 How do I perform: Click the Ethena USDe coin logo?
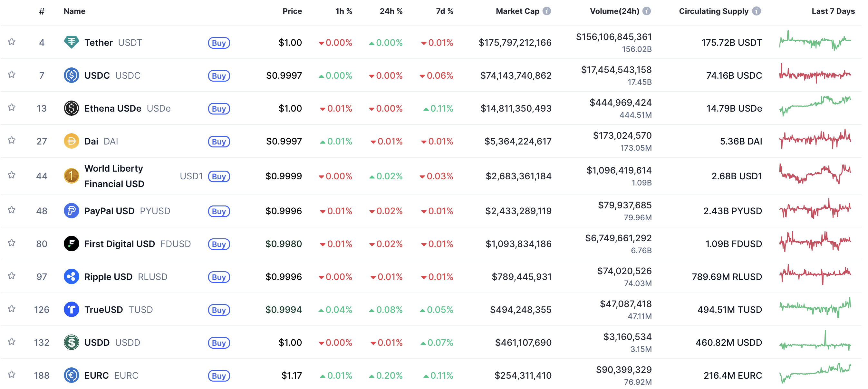(71, 108)
